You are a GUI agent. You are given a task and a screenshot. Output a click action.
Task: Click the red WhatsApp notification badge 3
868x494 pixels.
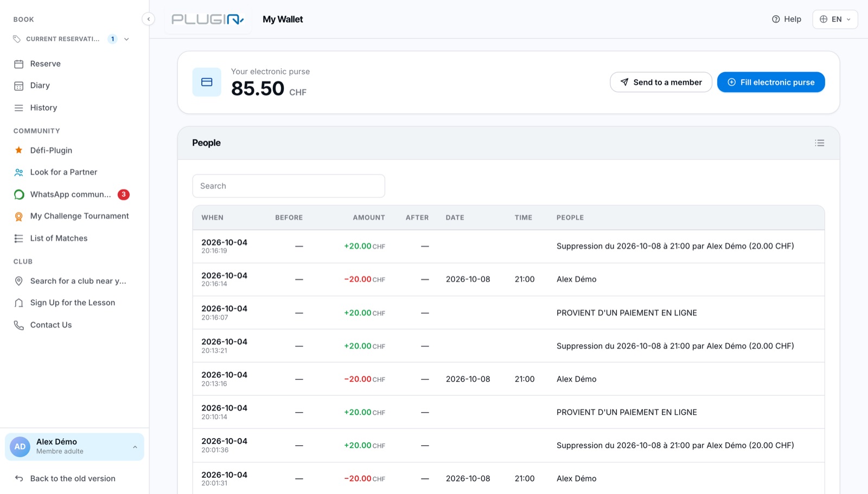click(x=124, y=194)
